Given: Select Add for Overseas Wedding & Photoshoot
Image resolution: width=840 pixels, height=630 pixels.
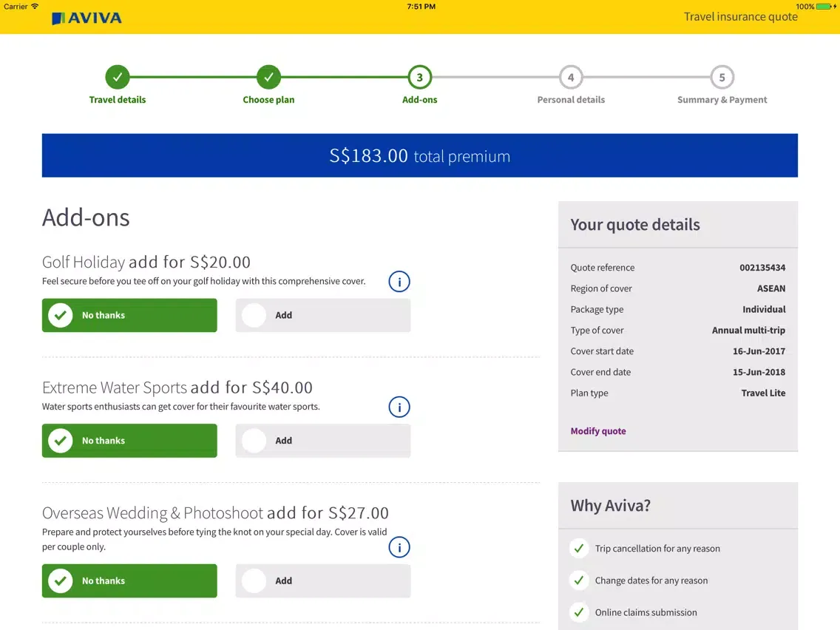Looking at the screenshot, I should click(x=323, y=580).
